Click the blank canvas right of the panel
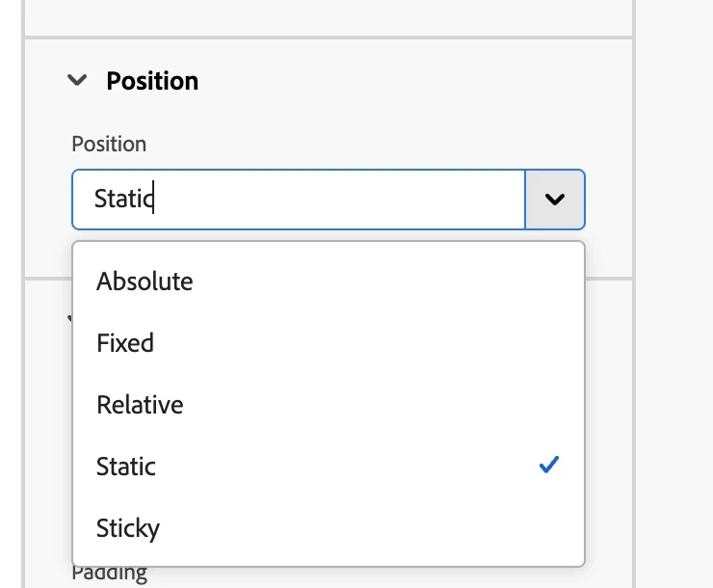The height and width of the screenshot is (588, 713). tap(674, 289)
